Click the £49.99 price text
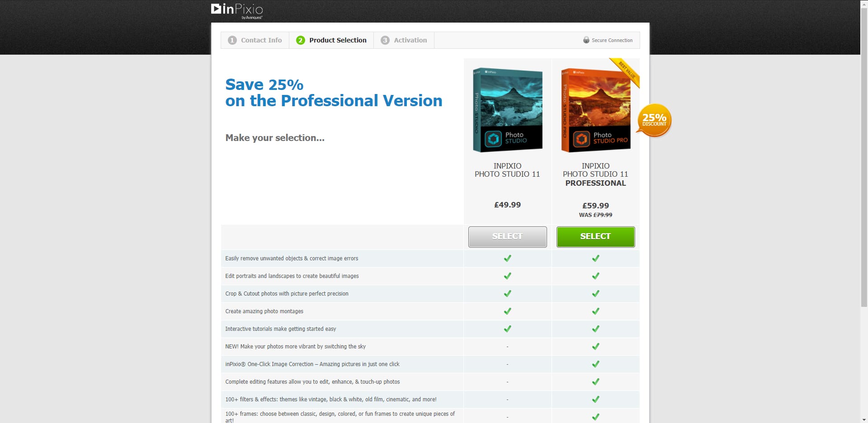This screenshot has width=868, height=423. tap(507, 205)
